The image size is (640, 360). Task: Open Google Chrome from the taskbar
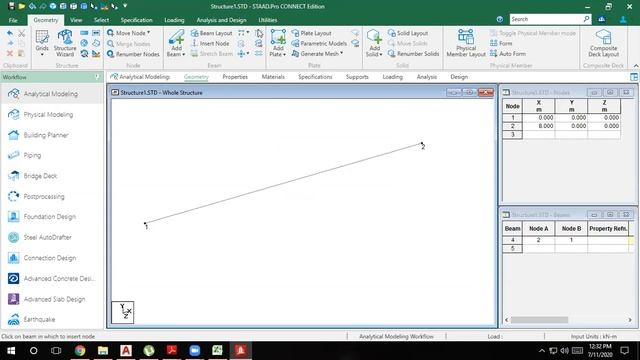point(80,351)
